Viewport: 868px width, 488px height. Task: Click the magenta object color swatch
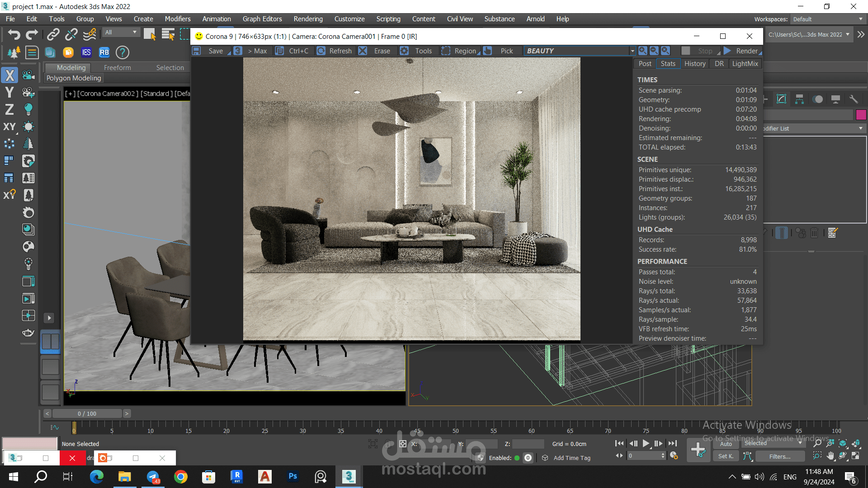(861, 115)
